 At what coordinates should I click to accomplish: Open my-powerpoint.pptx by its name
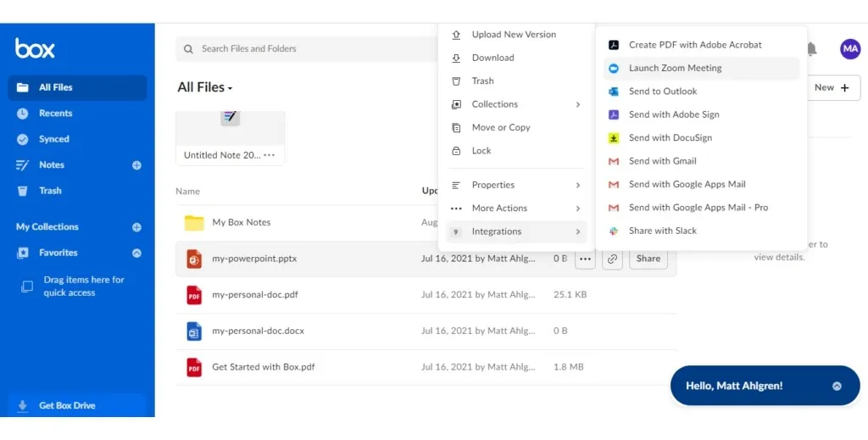[x=254, y=259]
